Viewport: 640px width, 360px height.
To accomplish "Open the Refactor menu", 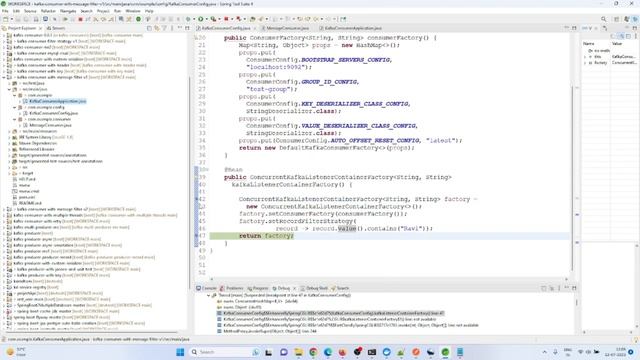I will (x=48, y=11).
